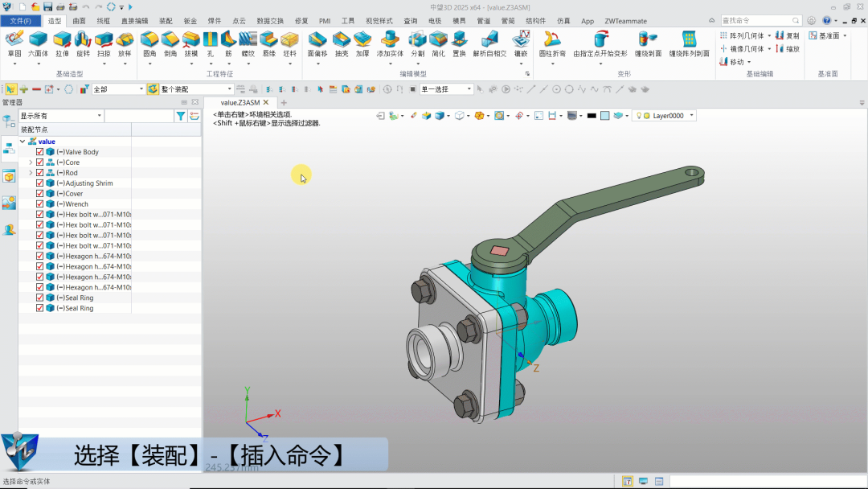Click the 复制 (Copy) button
868x489 pixels.
(x=788, y=35)
